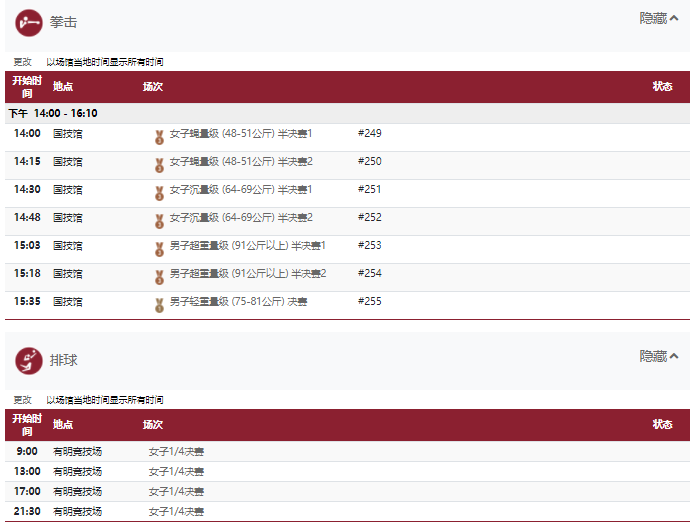Click the bronze medal icon for bout #251
Viewport: 696px width, 527px height.
coord(159,193)
